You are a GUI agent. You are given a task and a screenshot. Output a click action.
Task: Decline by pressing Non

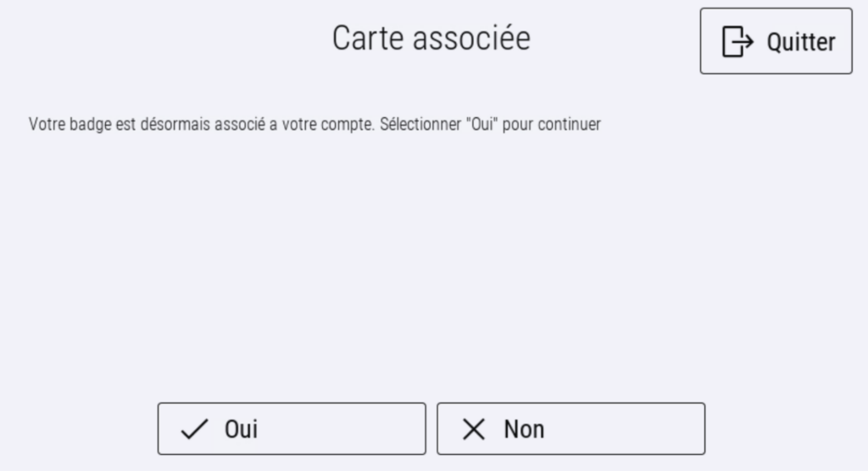tap(570, 429)
